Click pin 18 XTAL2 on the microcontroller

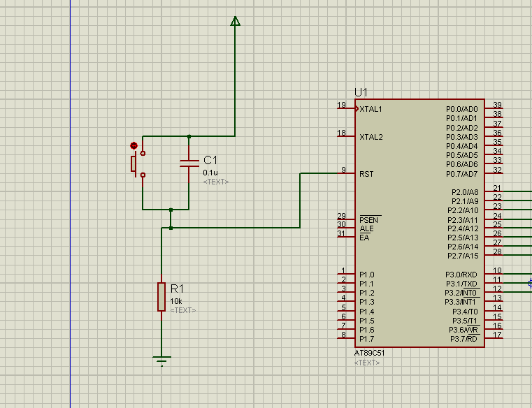click(x=346, y=136)
